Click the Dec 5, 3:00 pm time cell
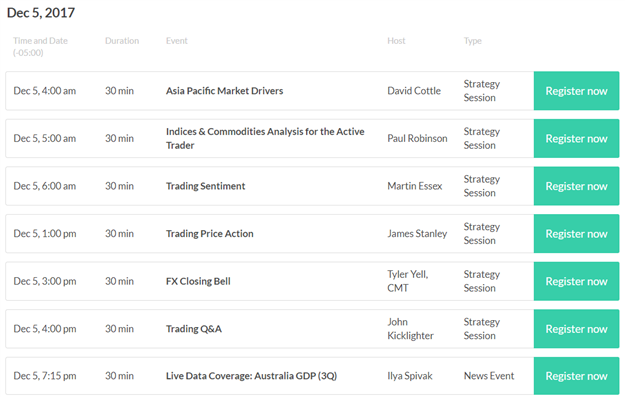The width and height of the screenshot is (625, 398). coord(45,281)
